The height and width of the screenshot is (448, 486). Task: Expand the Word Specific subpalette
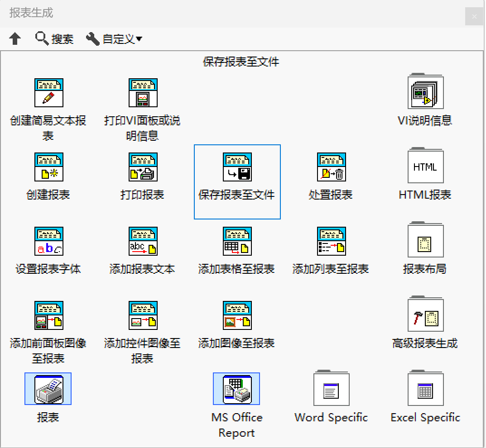[331, 388]
